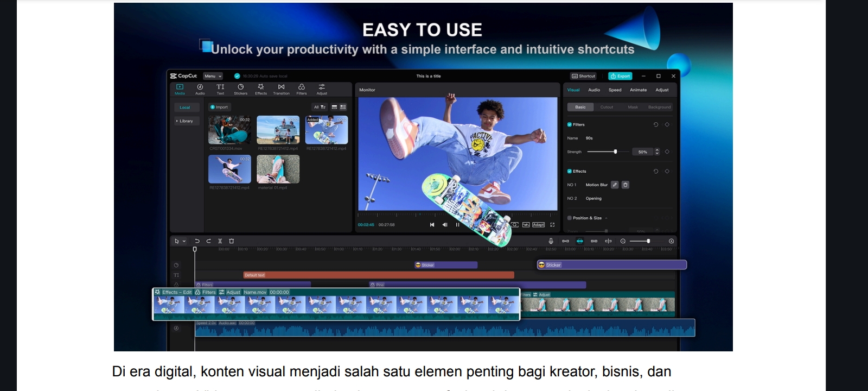This screenshot has width=868, height=391.
Task: Click the Import button
Action: (x=219, y=107)
